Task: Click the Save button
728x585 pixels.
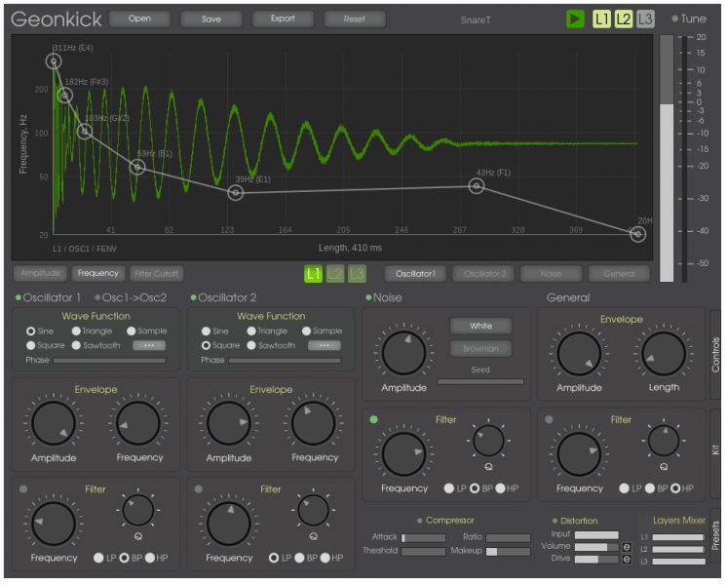Action: pyautogui.click(x=211, y=19)
